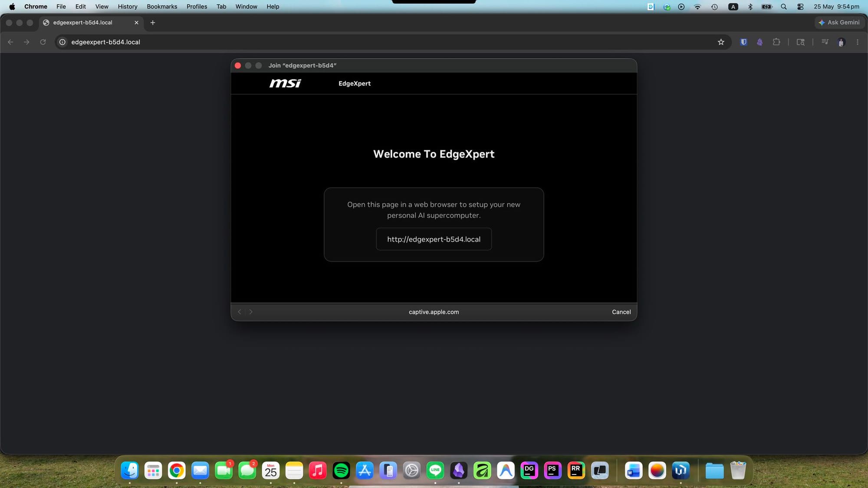Open the File menu

(61, 7)
